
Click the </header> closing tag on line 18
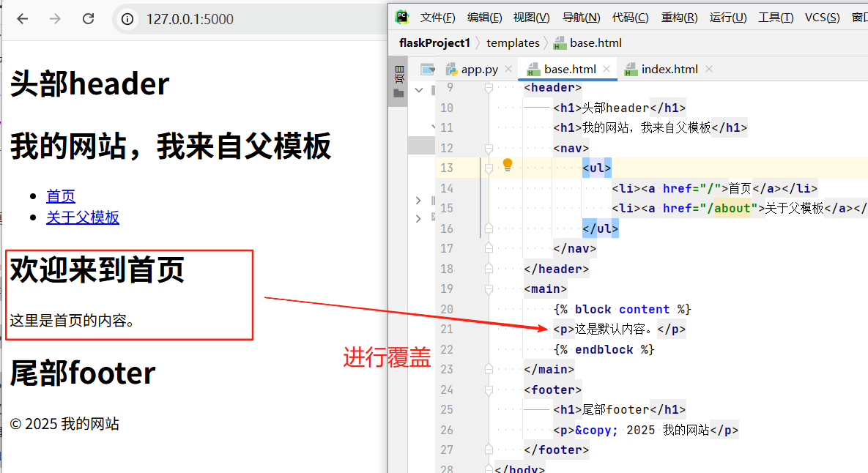click(x=557, y=269)
